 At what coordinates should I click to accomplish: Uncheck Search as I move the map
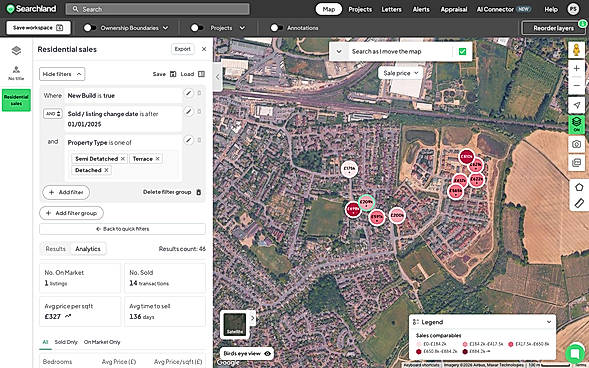462,51
